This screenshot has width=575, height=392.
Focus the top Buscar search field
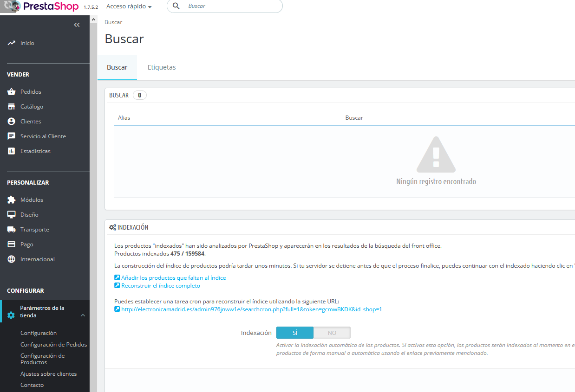224,6
